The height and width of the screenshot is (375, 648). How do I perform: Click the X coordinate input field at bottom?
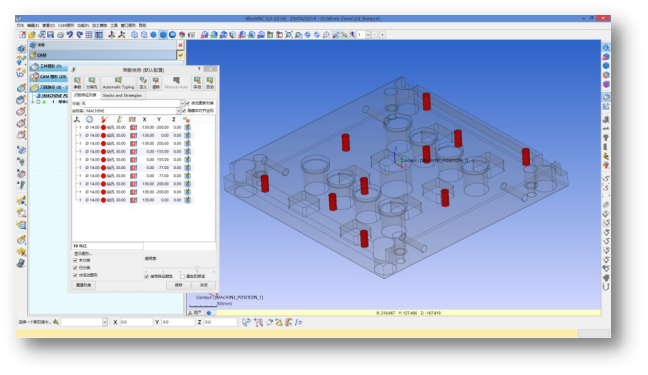coord(136,322)
